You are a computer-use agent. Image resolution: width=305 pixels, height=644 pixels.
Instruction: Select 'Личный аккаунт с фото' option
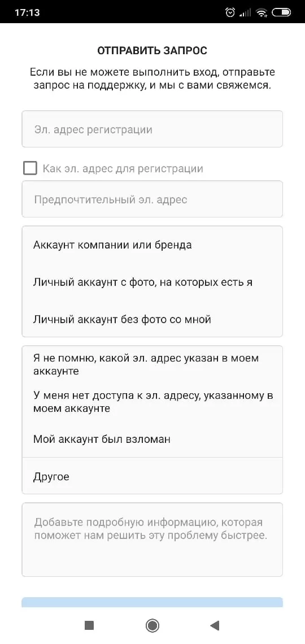(x=152, y=282)
